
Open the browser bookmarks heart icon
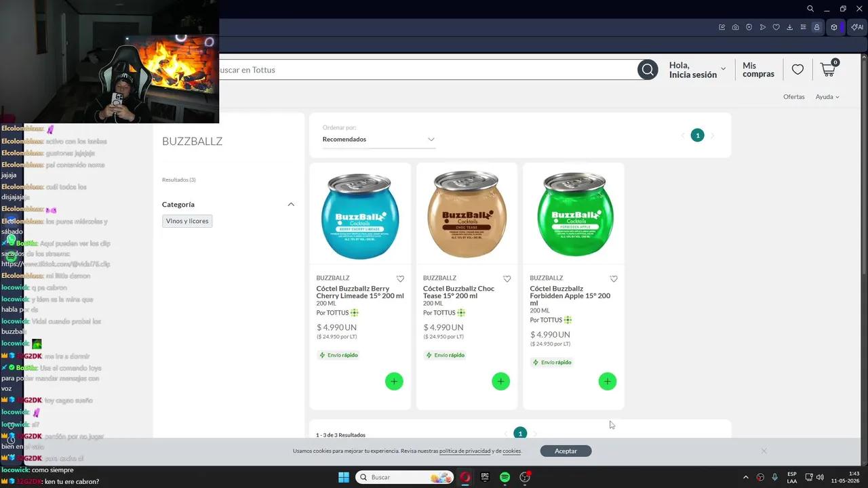point(776,27)
